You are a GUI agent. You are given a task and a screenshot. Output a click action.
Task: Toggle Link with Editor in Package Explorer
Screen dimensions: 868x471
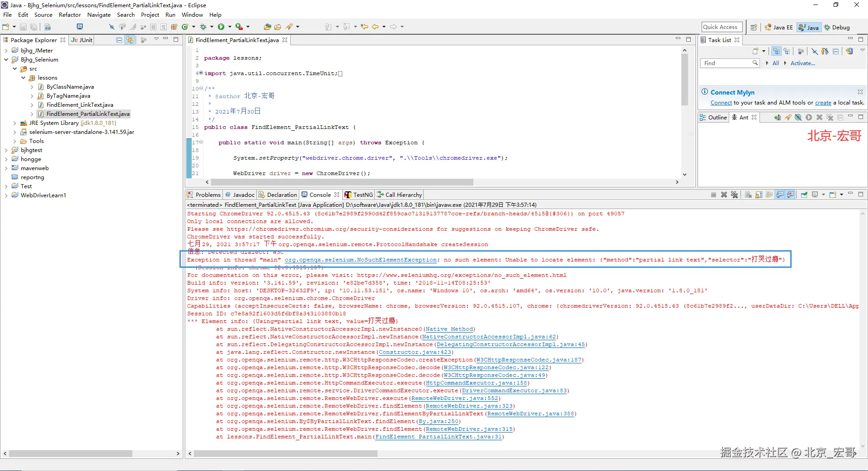130,40
